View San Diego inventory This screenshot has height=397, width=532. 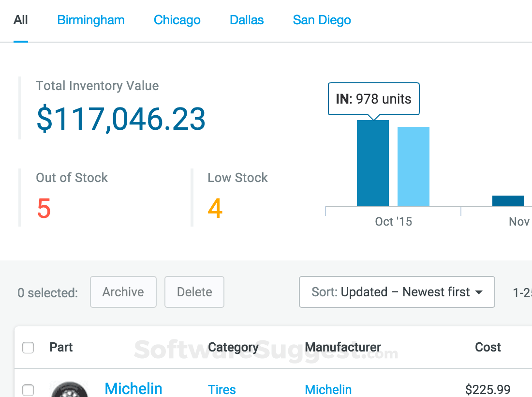click(322, 20)
